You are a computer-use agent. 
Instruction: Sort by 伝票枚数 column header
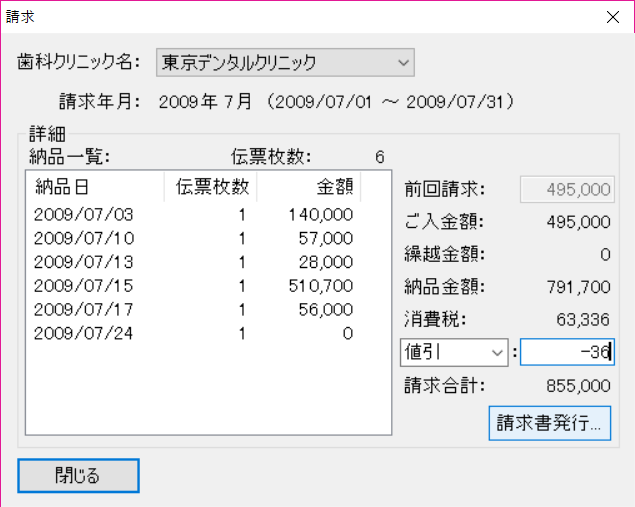pos(211,187)
